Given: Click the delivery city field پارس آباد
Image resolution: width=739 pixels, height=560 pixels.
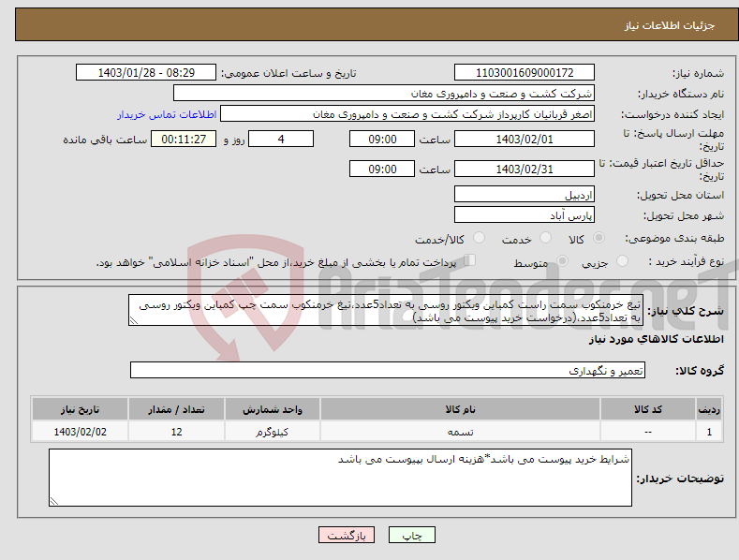Looking at the screenshot, I should pyautogui.click(x=525, y=215).
